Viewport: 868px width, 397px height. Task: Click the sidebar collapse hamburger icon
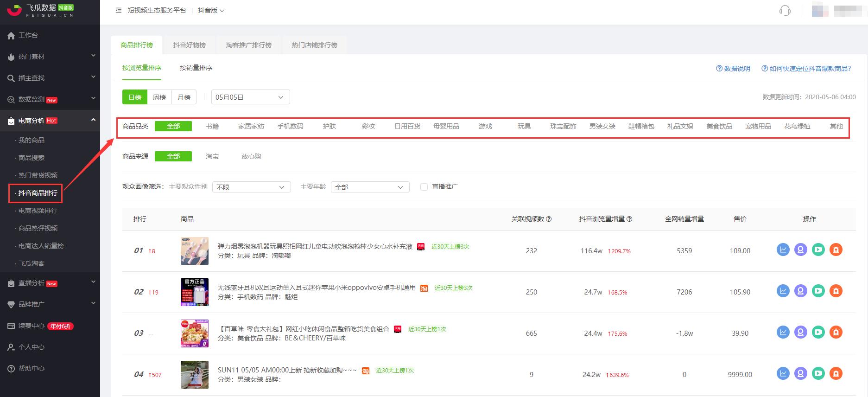pos(119,10)
